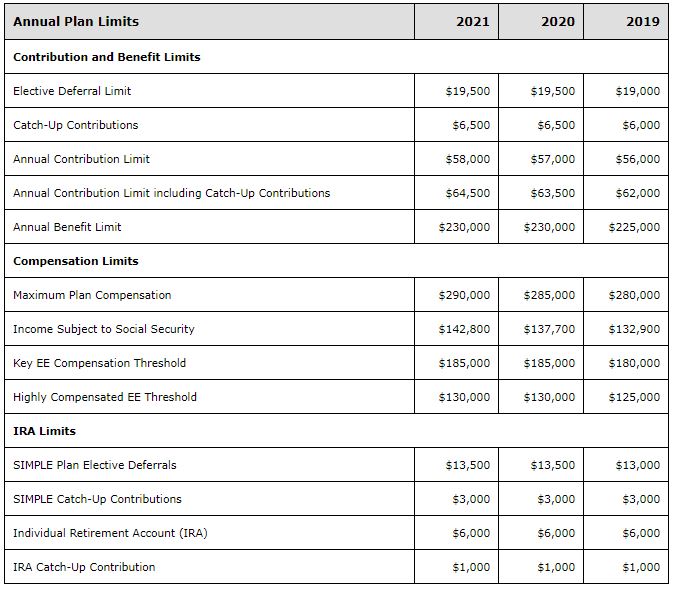This screenshot has width=673, height=589.
Task: Click the $62,000 cell for 2019
Action: [x=637, y=193]
